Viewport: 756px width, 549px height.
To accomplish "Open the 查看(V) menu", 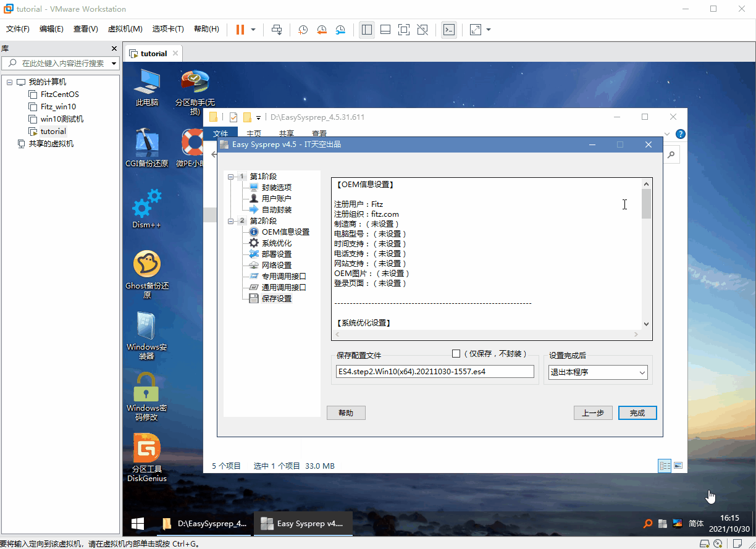I will pos(85,29).
